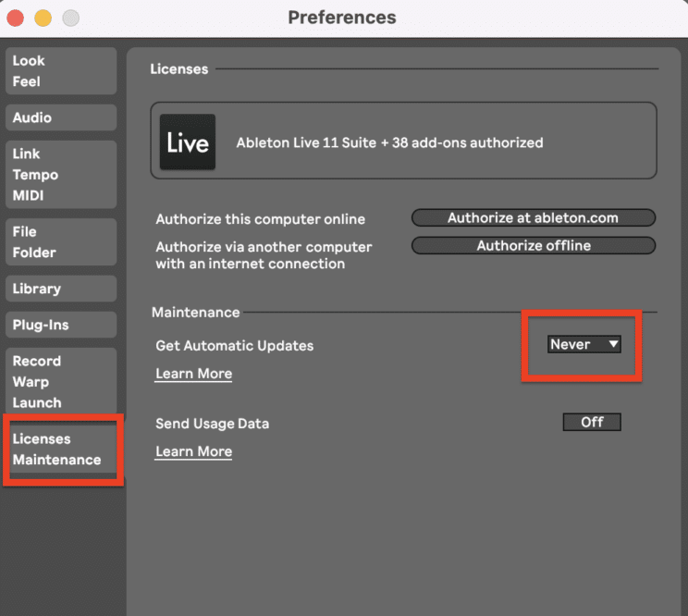Switch to the Audio preferences tab
The height and width of the screenshot is (616, 688).
click(x=61, y=117)
